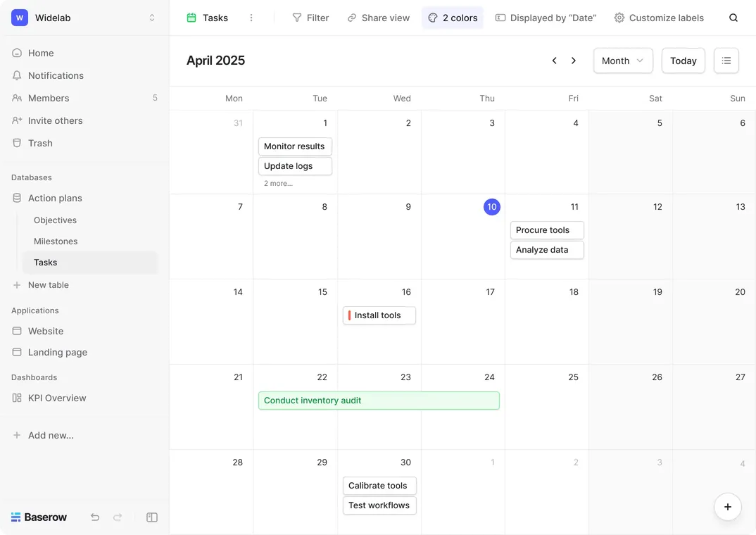
Task: Open the Tasks view options menu
Action: [251, 18]
